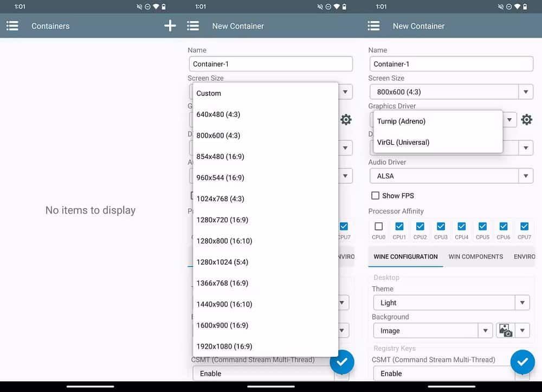The width and height of the screenshot is (542, 392).
Task: Select VirGL (Universal) from the driver list
Action: coord(403,142)
